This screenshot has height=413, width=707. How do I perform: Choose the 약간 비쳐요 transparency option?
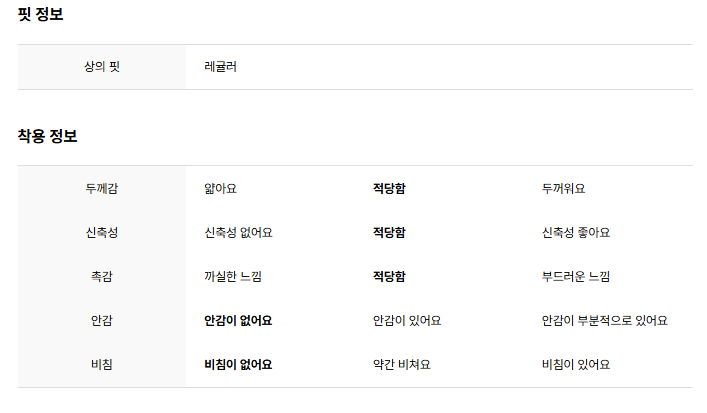[x=402, y=364]
